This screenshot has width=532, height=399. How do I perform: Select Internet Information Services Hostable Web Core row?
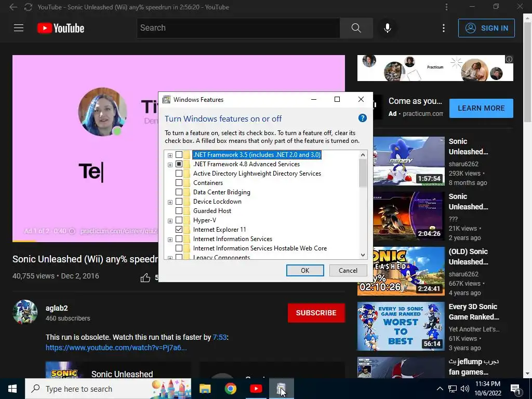coord(260,248)
